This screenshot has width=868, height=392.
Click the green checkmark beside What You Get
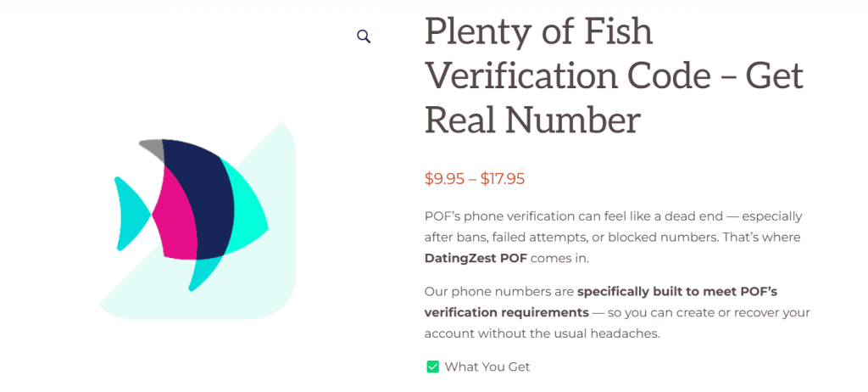coord(432,367)
